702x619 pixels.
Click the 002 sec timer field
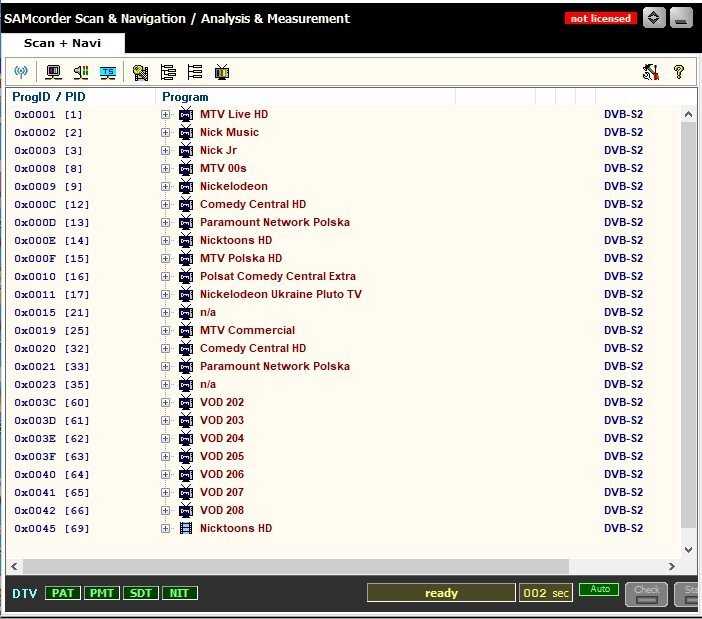pyautogui.click(x=546, y=593)
